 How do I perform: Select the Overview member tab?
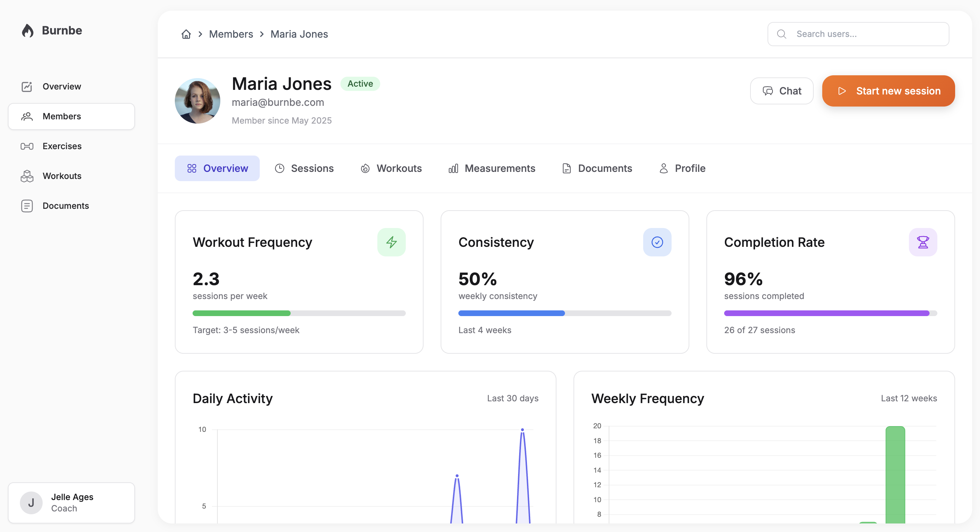point(217,168)
